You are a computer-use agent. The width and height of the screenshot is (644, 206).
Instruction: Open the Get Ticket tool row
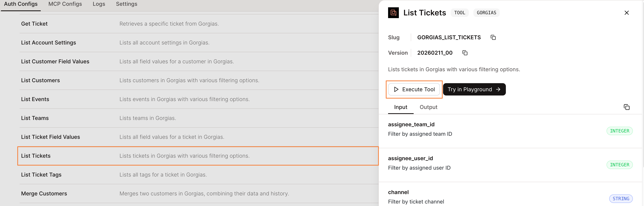click(x=34, y=24)
